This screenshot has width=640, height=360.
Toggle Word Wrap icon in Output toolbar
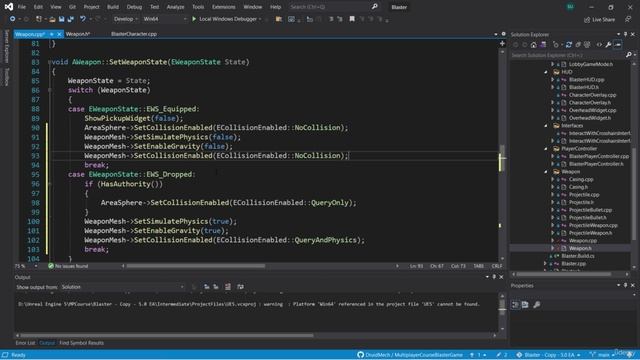[240, 287]
